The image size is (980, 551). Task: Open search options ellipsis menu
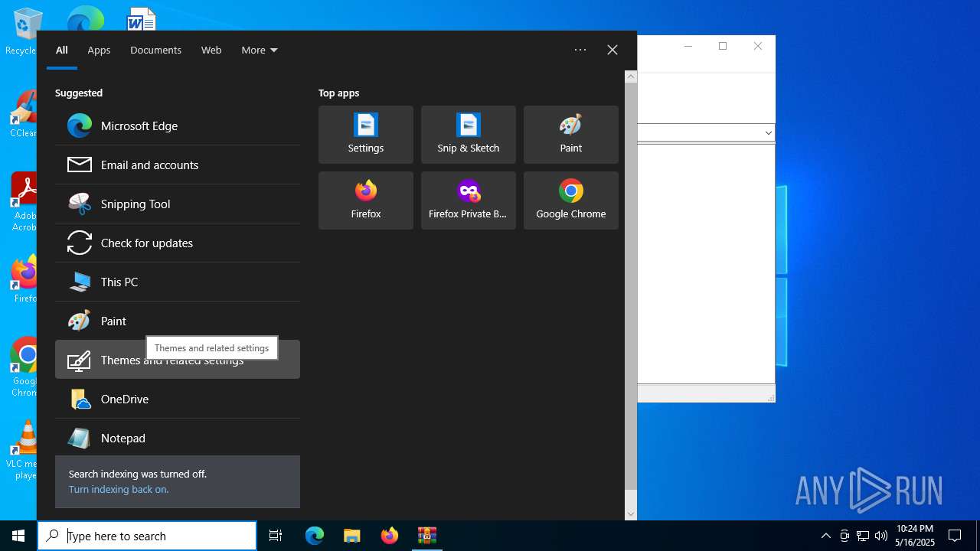(x=580, y=50)
